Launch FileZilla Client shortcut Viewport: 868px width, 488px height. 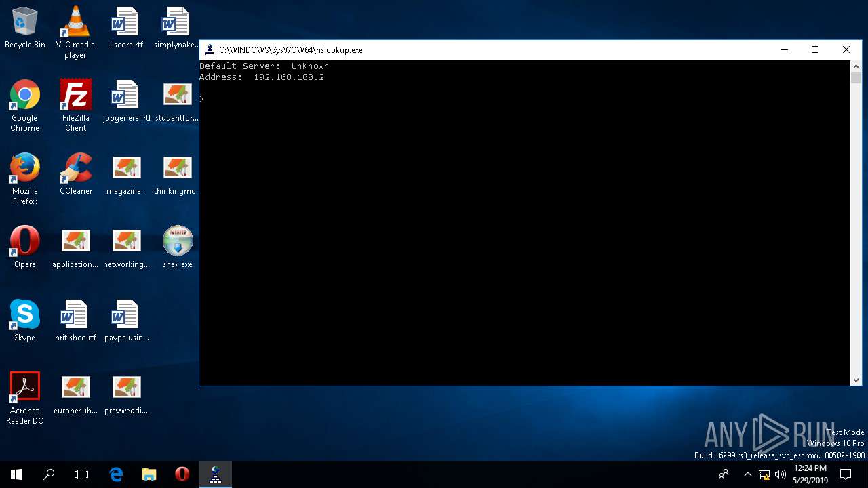point(75,106)
